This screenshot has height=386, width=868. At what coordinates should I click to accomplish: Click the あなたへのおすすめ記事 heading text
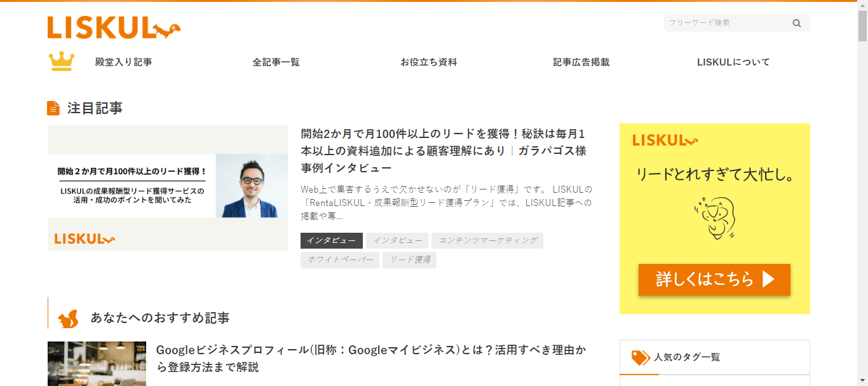160,318
